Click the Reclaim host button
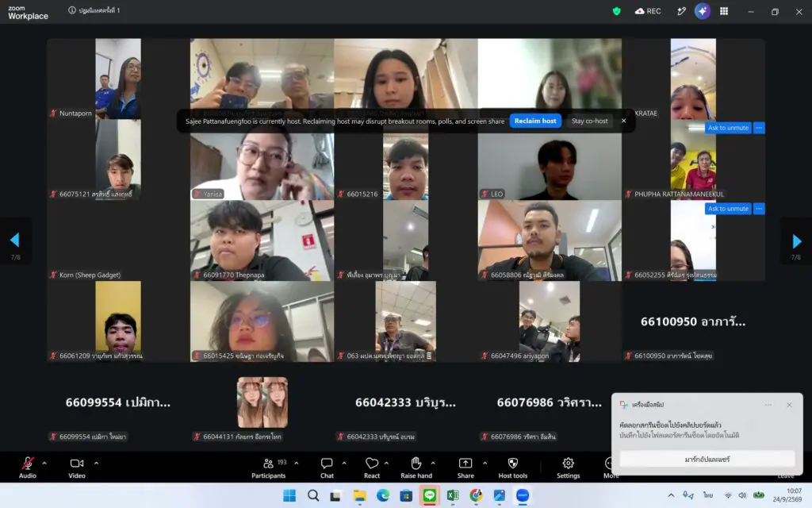The height and width of the screenshot is (508, 812). (x=535, y=121)
